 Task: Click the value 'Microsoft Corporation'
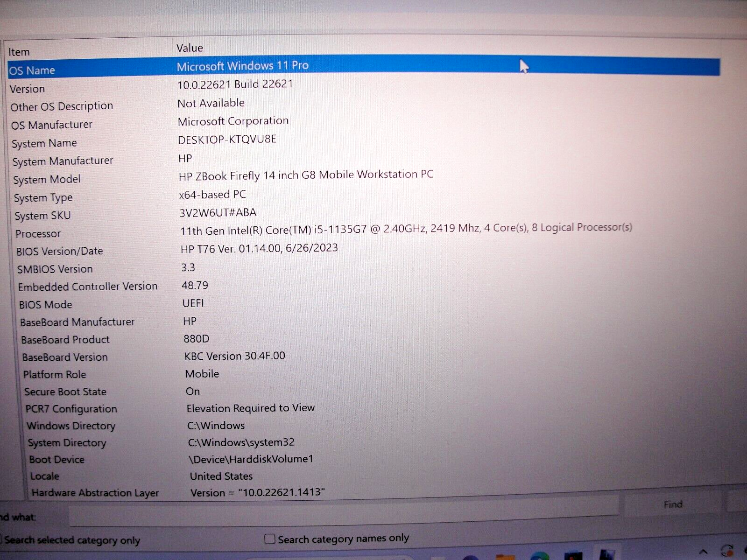click(x=233, y=121)
